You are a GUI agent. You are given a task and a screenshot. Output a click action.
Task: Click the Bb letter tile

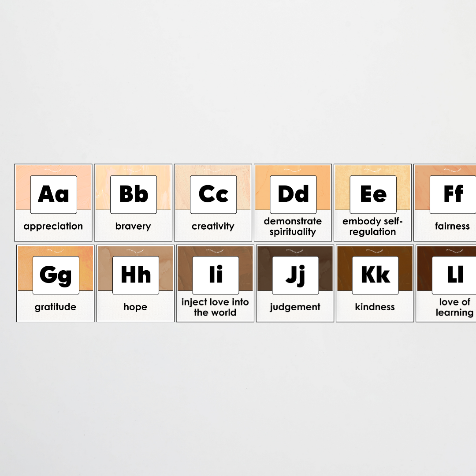133,193
